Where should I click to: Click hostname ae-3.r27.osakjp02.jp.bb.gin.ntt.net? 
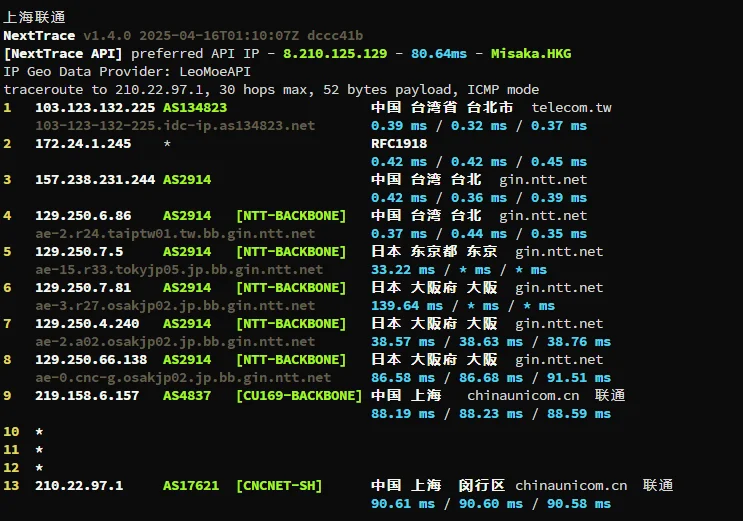175,306
